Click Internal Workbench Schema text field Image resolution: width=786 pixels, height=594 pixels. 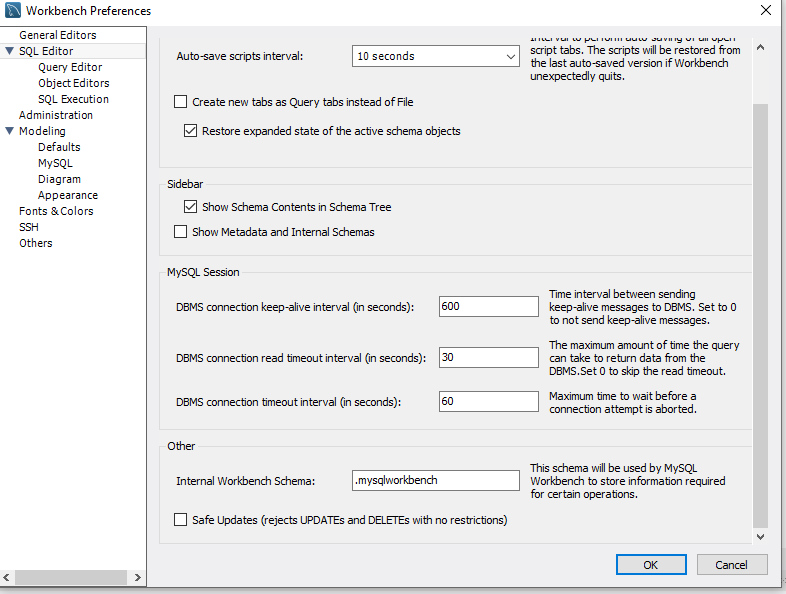click(436, 480)
